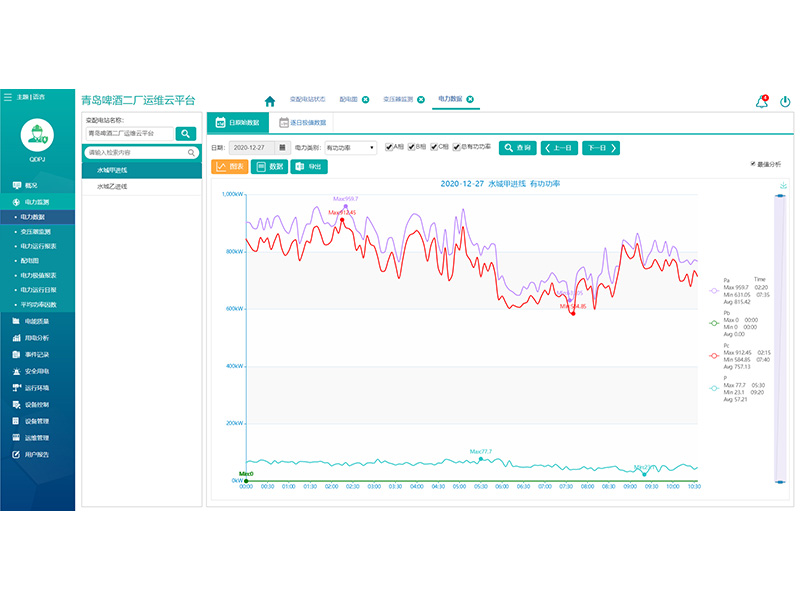This screenshot has width=800, height=600.
Task: Click the 查询 search button
Action: point(518,148)
